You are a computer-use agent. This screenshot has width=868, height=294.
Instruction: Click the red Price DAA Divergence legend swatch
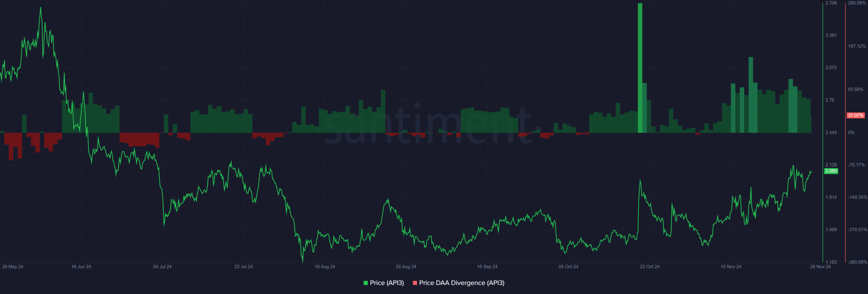click(x=415, y=283)
